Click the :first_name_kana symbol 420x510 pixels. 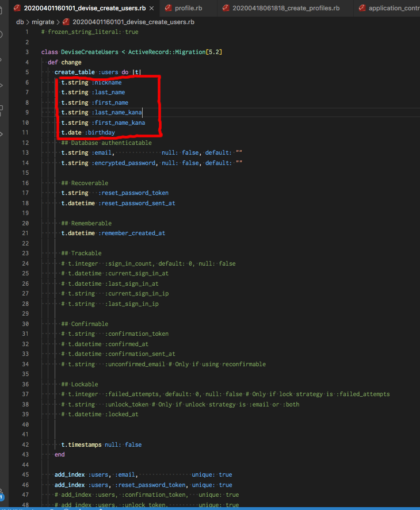click(x=118, y=122)
